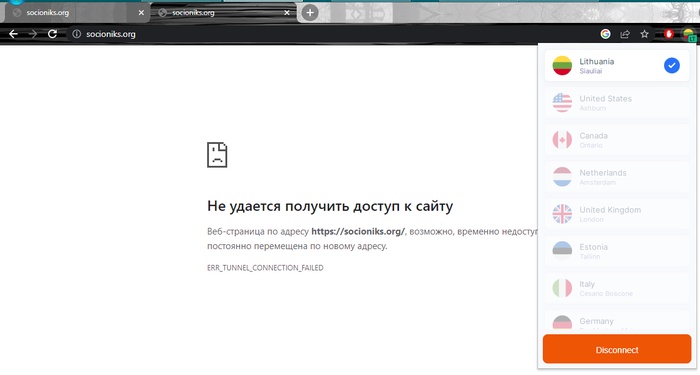Select Germany server entry

click(617, 321)
